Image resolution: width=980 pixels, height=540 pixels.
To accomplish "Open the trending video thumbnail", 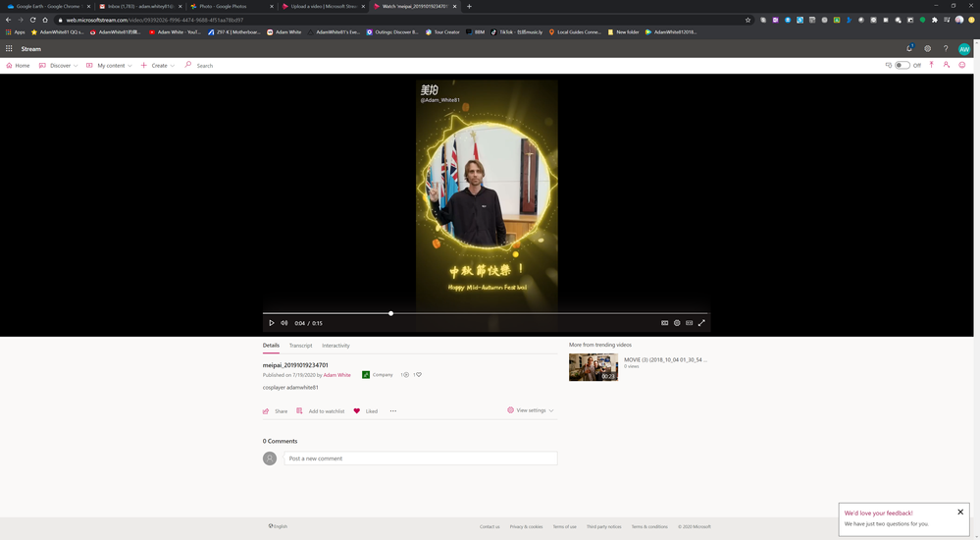I will point(593,367).
